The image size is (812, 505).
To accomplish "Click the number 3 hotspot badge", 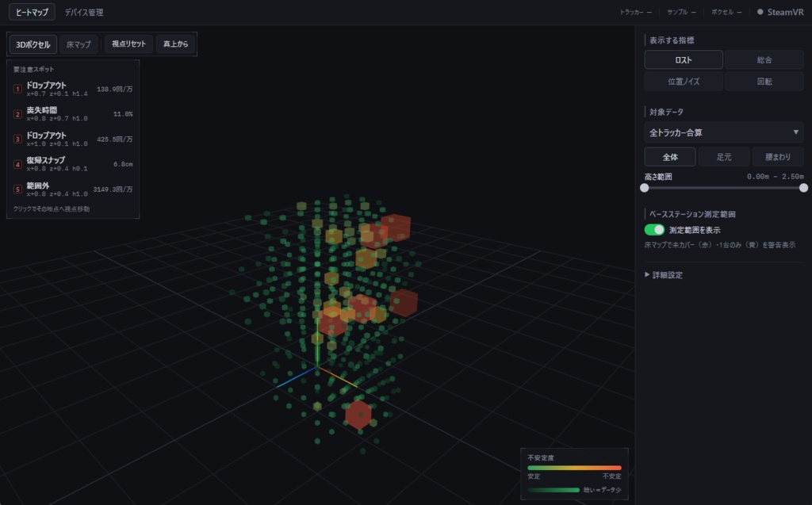I will pyautogui.click(x=17, y=140).
